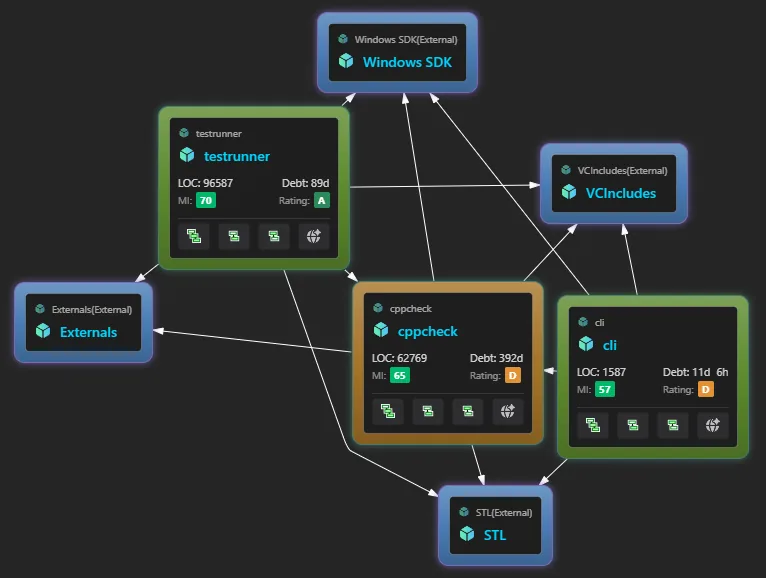
Task: Click the 'Rating:' label on cli card
Action: click(x=678, y=389)
